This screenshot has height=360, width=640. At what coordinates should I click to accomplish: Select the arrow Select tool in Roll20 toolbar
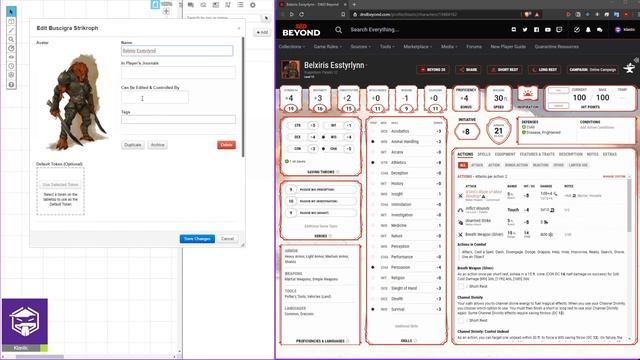click(x=11, y=11)
